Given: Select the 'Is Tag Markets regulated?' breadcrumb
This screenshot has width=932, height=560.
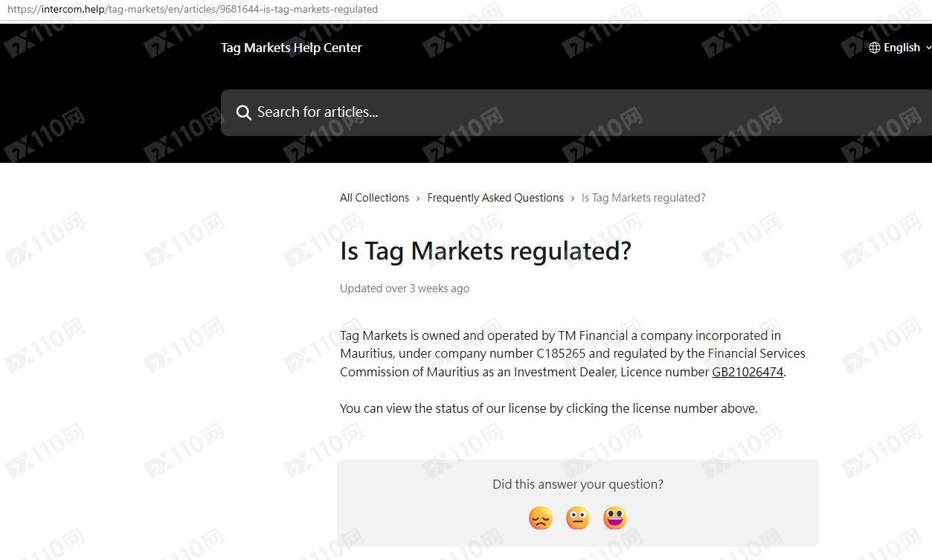Looking at the screenshot, I should 643,198.
